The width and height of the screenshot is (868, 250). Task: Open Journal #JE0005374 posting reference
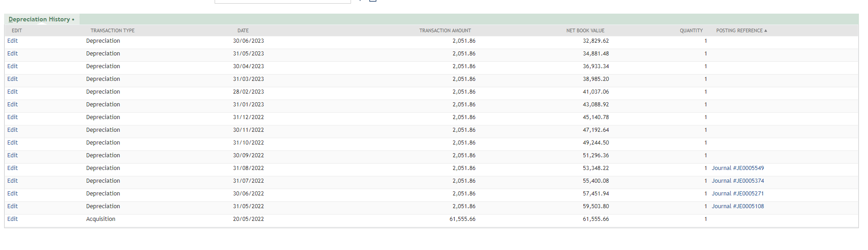[738, 181]
